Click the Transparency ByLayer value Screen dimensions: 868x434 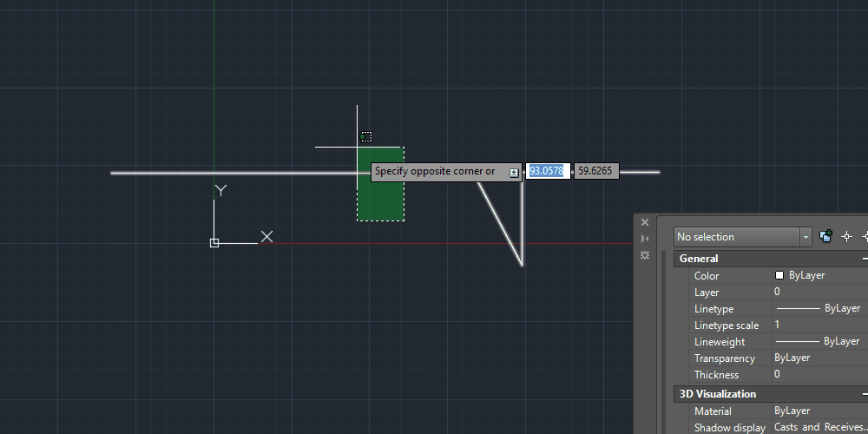(x=820, y=358)
